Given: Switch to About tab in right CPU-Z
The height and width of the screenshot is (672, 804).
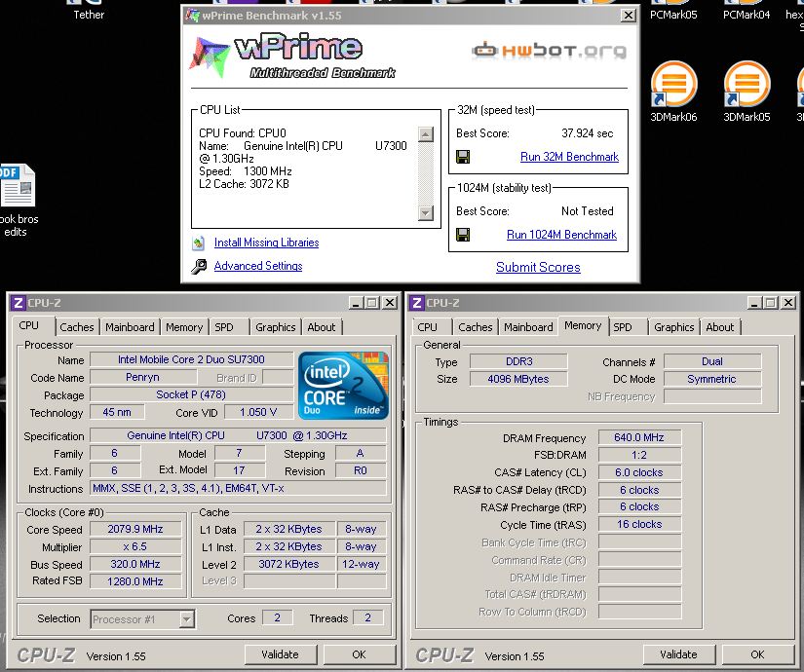Looking at the screenshot, I should point(720,327).
